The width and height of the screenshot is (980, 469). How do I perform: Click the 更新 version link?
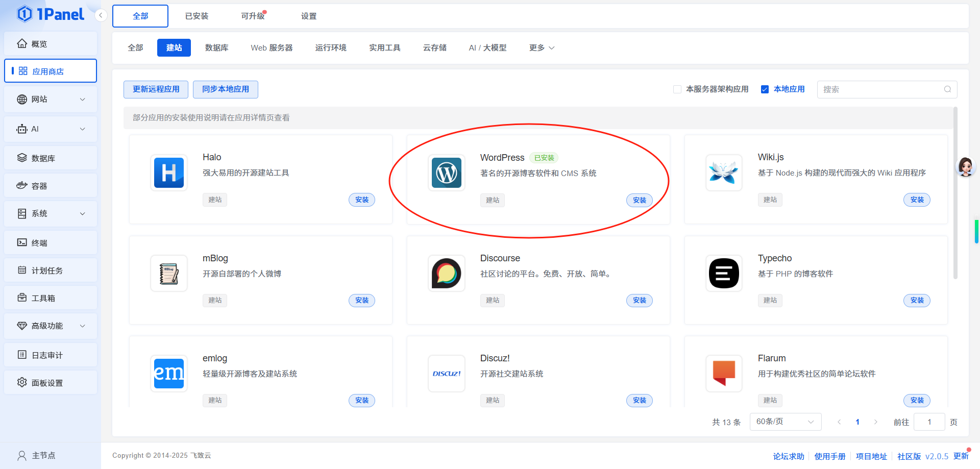tap(961, 456)
